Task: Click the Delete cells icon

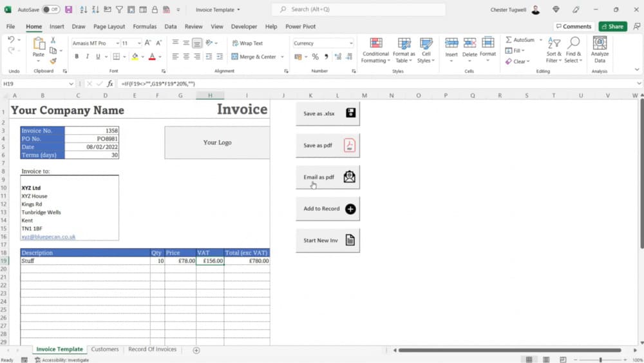Action: click(x=469, y=44)
